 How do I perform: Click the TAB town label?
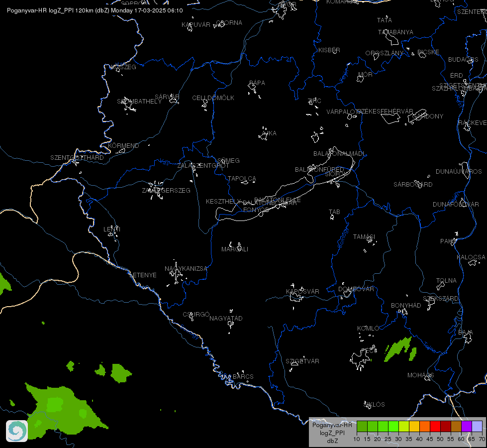334,212
